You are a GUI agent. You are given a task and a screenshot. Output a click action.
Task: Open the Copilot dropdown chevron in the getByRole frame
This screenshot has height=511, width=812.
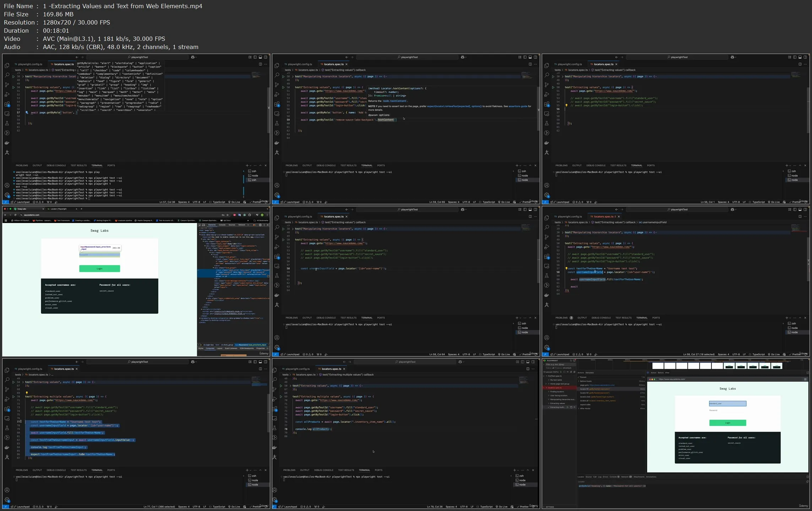pos(196,57)
